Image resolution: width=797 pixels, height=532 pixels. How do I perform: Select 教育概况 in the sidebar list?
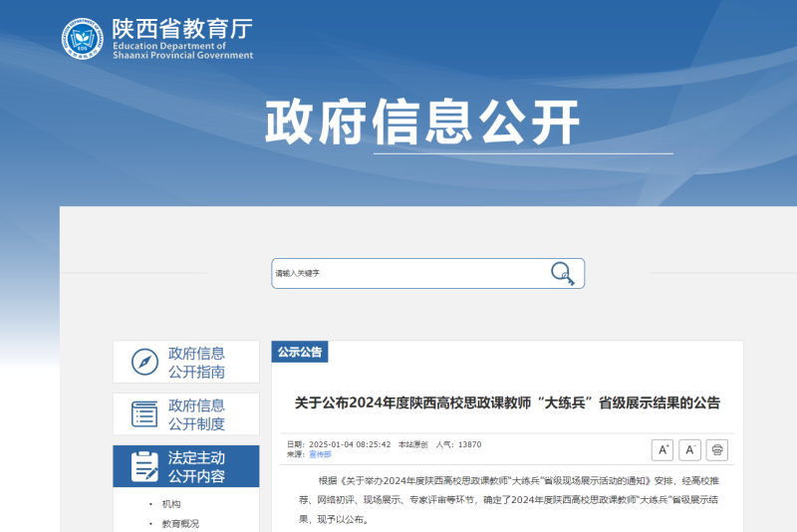[180, 523]
